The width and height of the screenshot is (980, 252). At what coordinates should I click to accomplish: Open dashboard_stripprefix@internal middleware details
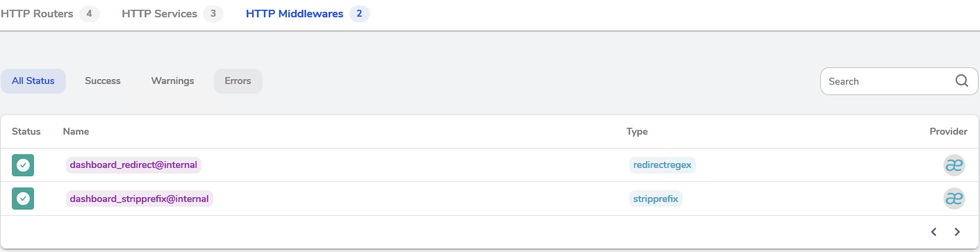click(x=140, y=199)
